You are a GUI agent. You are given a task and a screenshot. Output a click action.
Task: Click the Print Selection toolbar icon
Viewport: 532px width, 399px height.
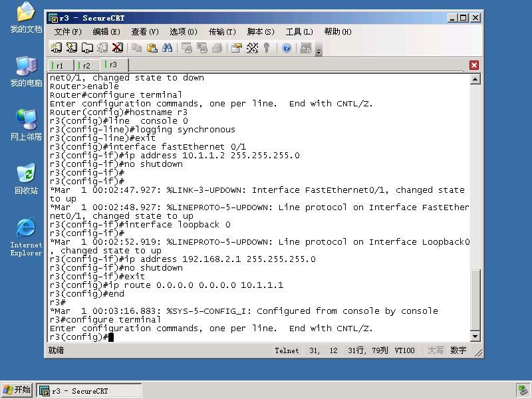tap(202, 48)
